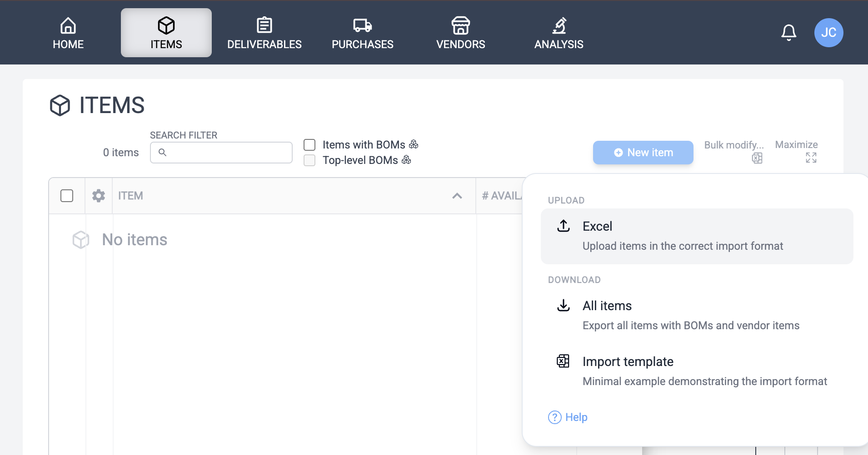
Task: Click the Home house icon
Action: pos(68,25)
